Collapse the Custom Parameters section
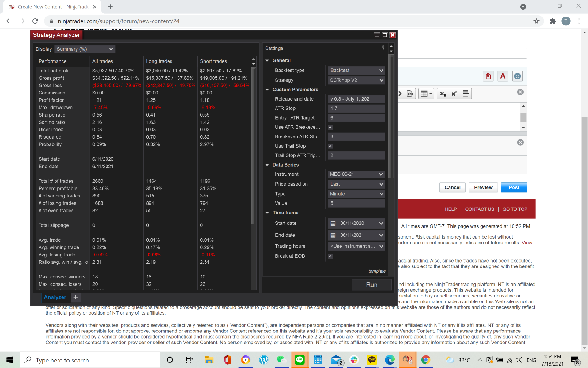 [267, 90]
